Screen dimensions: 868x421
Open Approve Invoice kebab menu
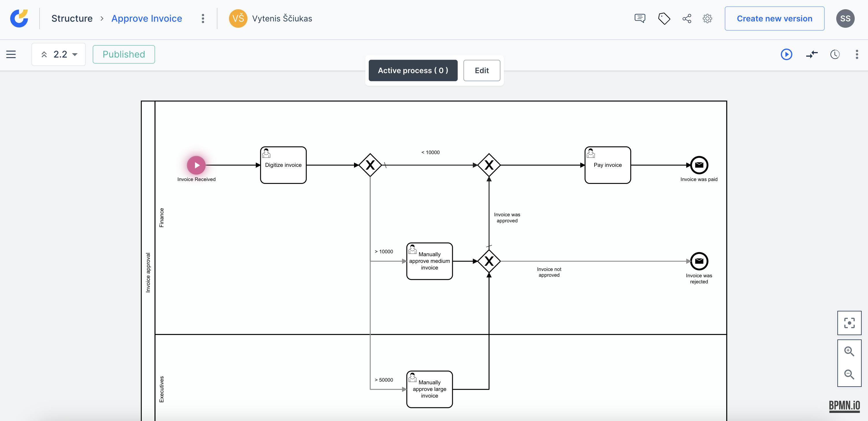(203, 19)
